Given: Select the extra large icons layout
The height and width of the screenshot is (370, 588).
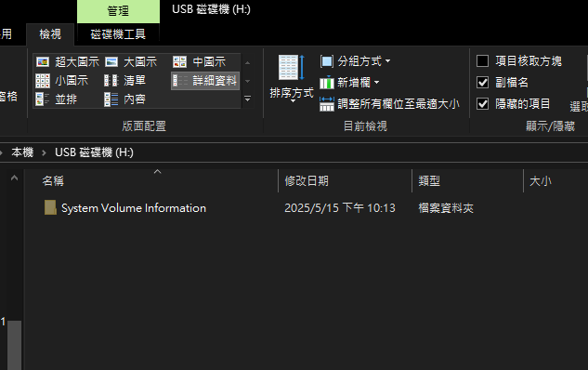Looking at the screenshot, I should (x=68, y=62).
